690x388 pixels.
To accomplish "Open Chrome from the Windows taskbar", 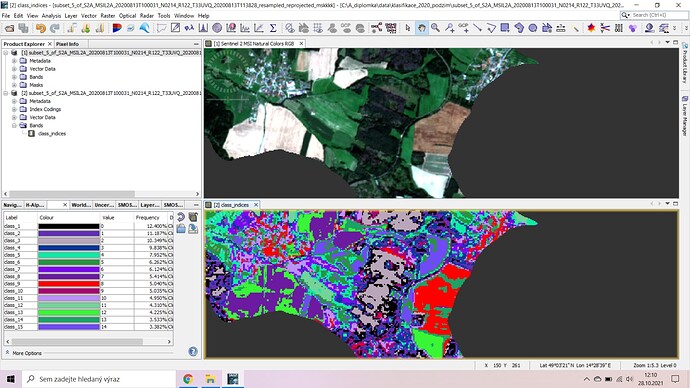I will click(x=188, y=379).
